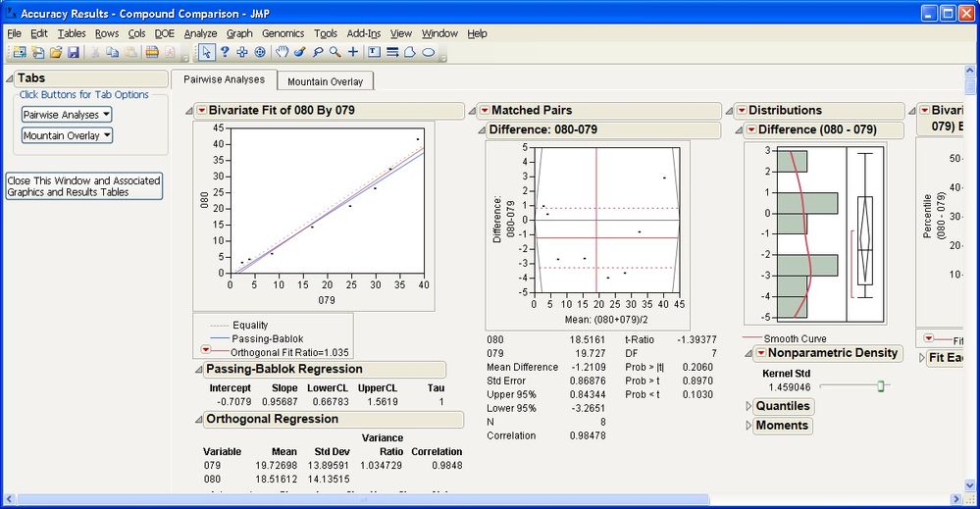Click the Kernel Std slider handle
The width and height of the screenshot is (980, 509).
click(881, 386)
